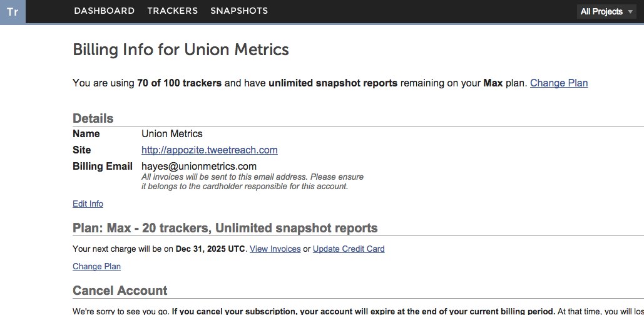644x315 pixels.
Task: Click Change Plan link in usage summary
Action: click(x=558, y=83)
